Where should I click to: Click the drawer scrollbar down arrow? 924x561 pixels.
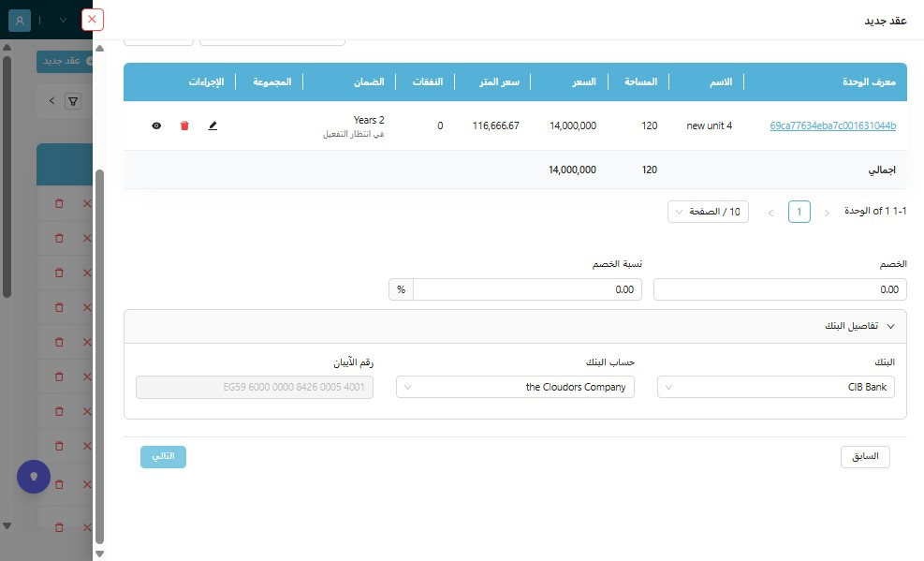click(x=99, y=554)
